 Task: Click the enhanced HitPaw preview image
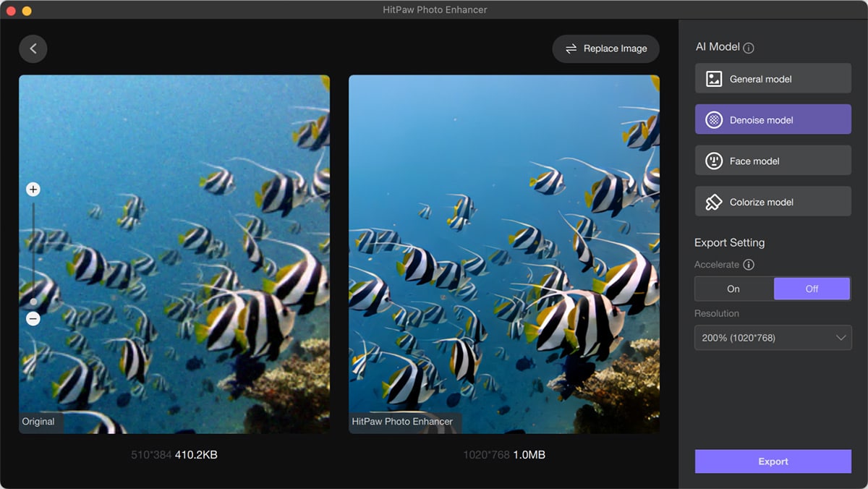pyautogui.click(x=504, y=254)
